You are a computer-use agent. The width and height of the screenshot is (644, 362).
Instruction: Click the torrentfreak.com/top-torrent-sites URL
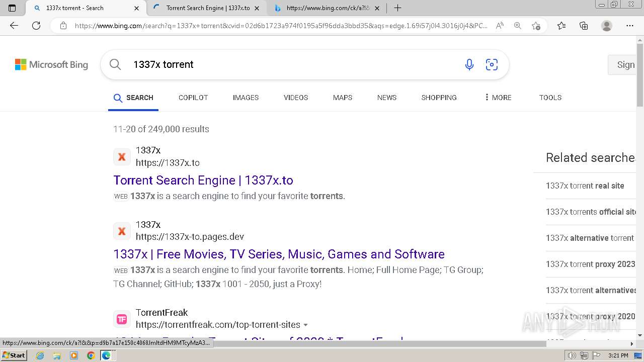click(218, 325)
